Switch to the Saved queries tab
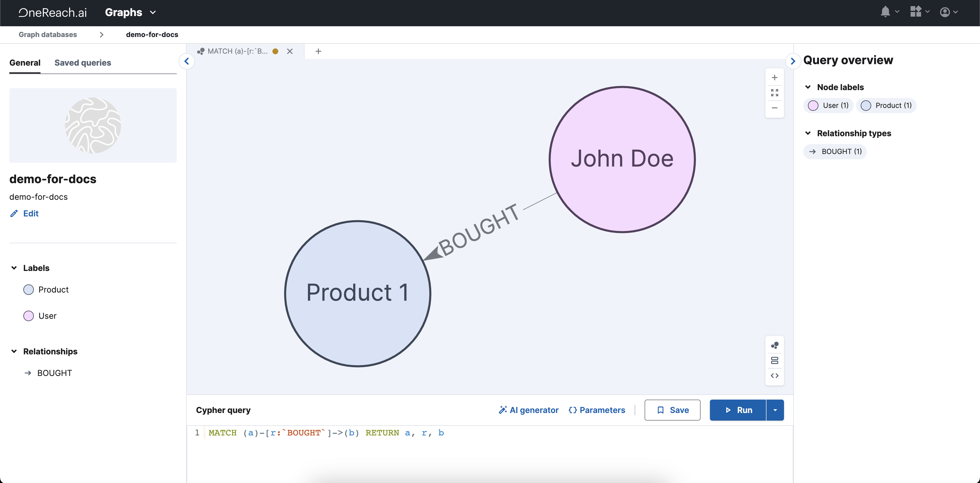980x483 pixels. [x=83, y=63]
